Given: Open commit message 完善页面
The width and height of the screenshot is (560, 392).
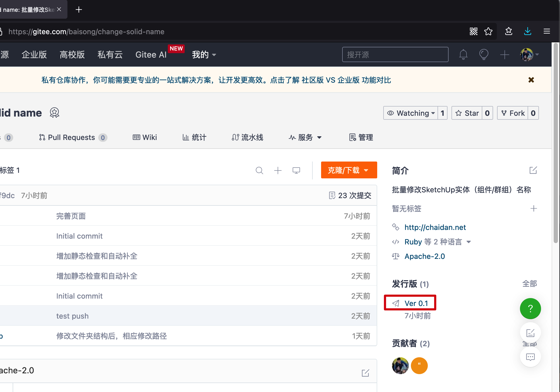Looking at the screenshot, I should pos(71,216).
